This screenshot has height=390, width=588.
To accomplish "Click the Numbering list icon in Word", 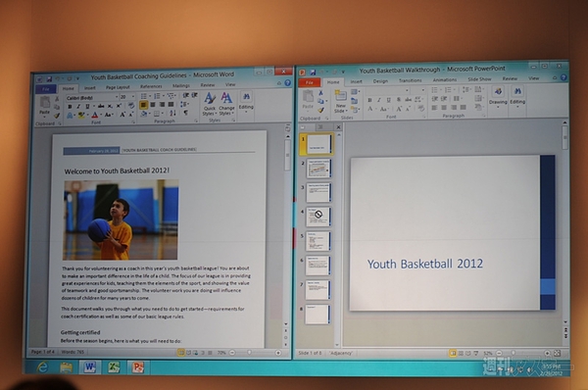I will pyautogui.click(x=157, y=96).
